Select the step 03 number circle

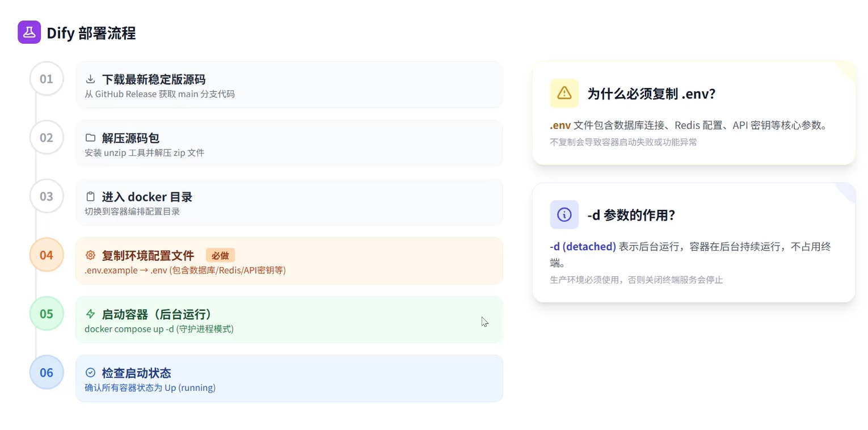coord(47,196)
